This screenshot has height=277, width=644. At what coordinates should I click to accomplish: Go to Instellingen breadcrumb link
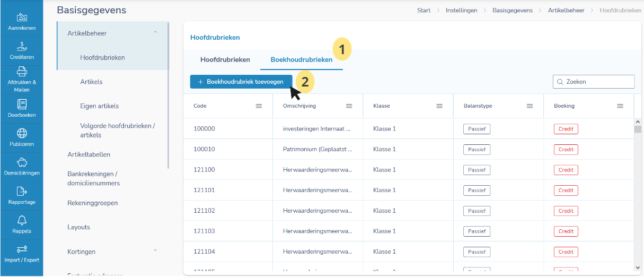(461, 10)
